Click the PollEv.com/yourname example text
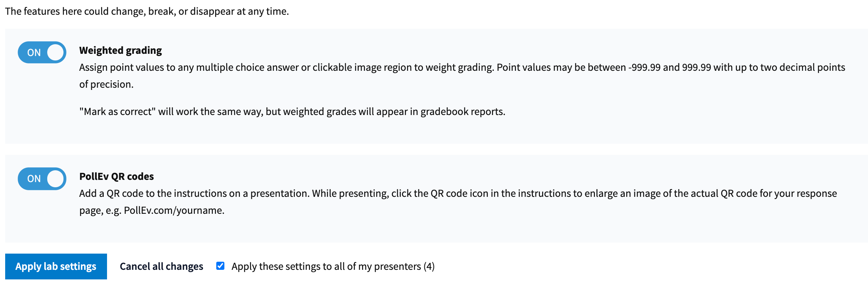This screenshot has width=868, height=303. (174, 210)
